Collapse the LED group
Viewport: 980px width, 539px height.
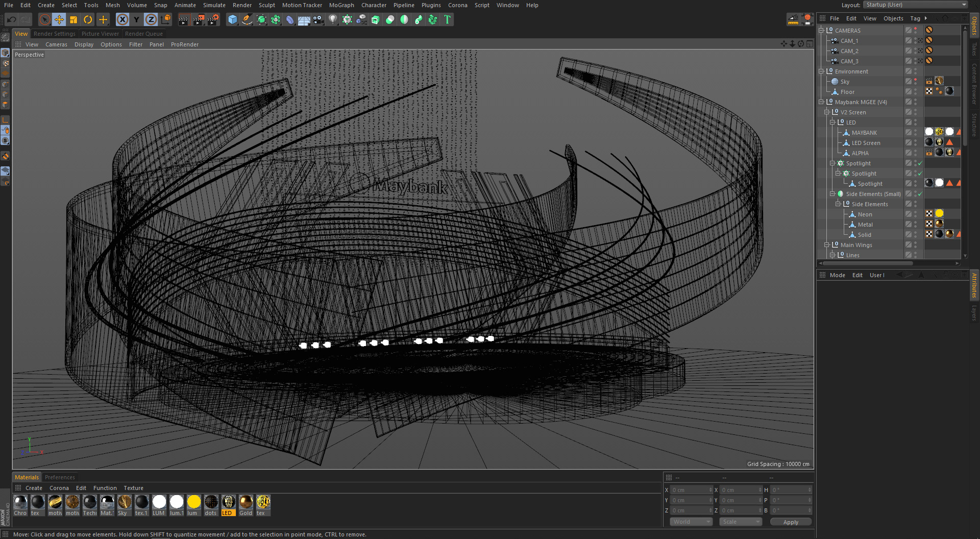pyautogui.click(x=832, y=122)
